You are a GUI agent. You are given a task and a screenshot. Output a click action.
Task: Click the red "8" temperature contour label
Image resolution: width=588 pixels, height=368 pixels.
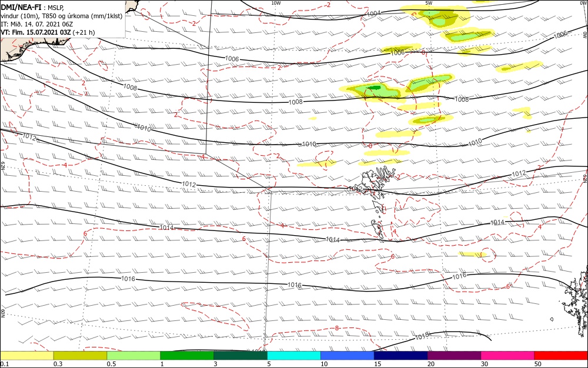point(337,328)
